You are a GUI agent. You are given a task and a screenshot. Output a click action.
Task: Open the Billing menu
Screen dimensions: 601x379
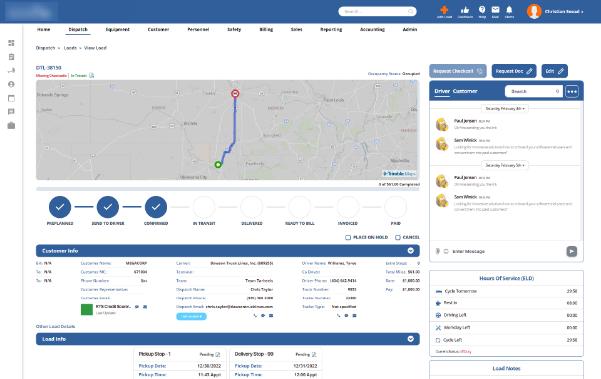point(266,30)
